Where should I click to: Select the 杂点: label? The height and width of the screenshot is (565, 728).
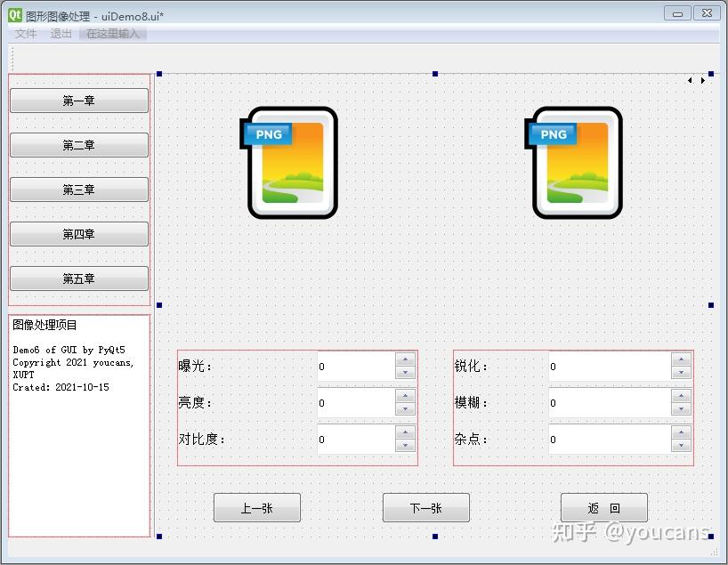click(472, 440)
